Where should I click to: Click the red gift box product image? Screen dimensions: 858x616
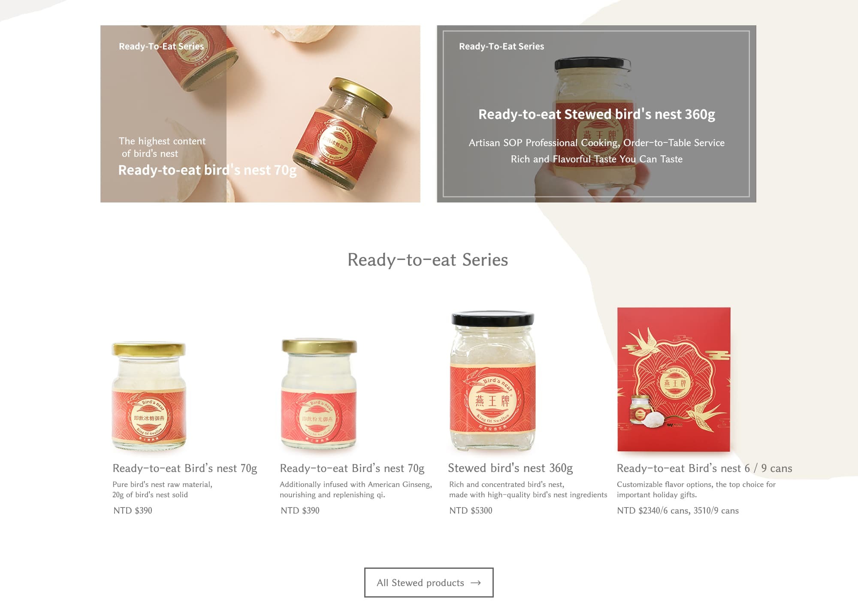pos(674,379)
